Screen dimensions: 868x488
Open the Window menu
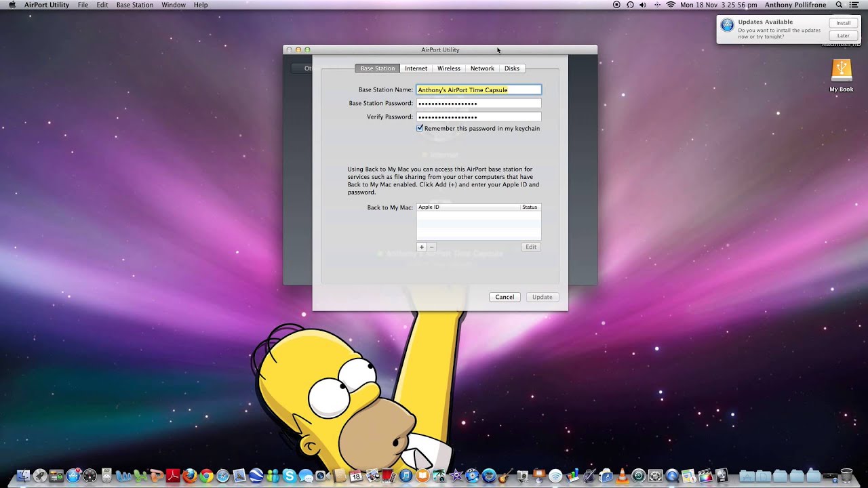point(174,5)
